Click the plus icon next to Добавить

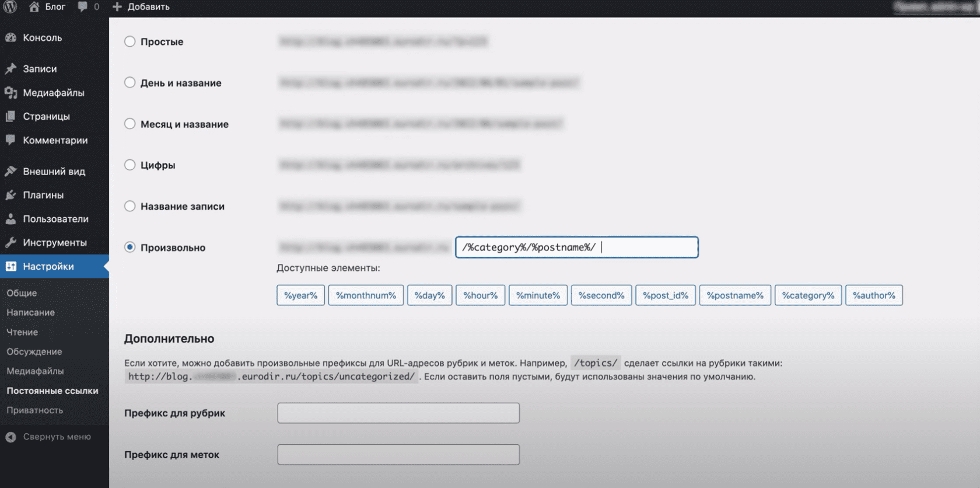(x=117, y=6)
